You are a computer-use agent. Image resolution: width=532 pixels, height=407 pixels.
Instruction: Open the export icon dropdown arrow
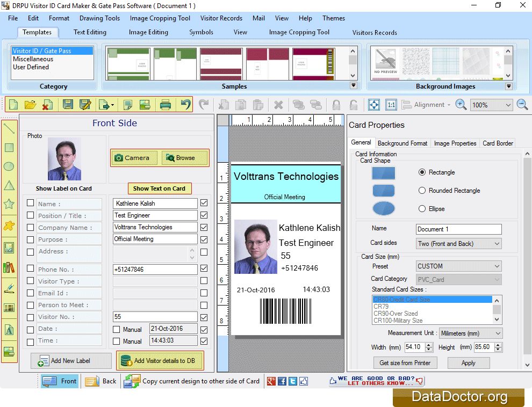(x=112, y=105)
